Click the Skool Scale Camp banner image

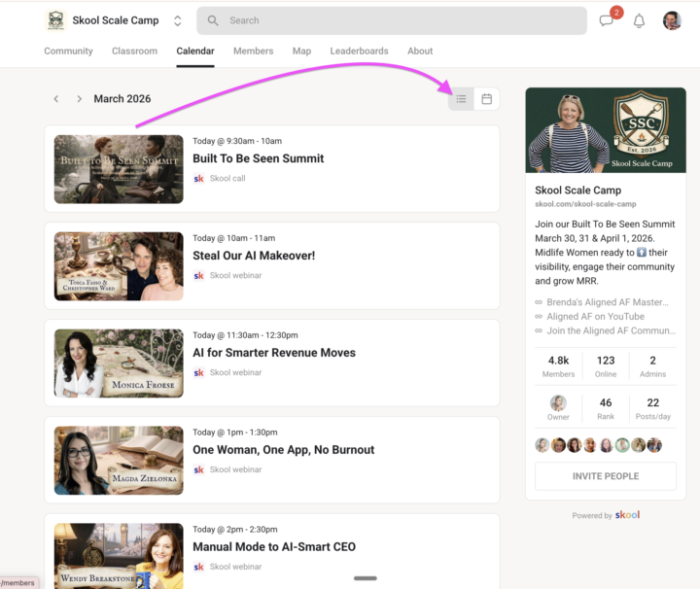pos(606,130)
